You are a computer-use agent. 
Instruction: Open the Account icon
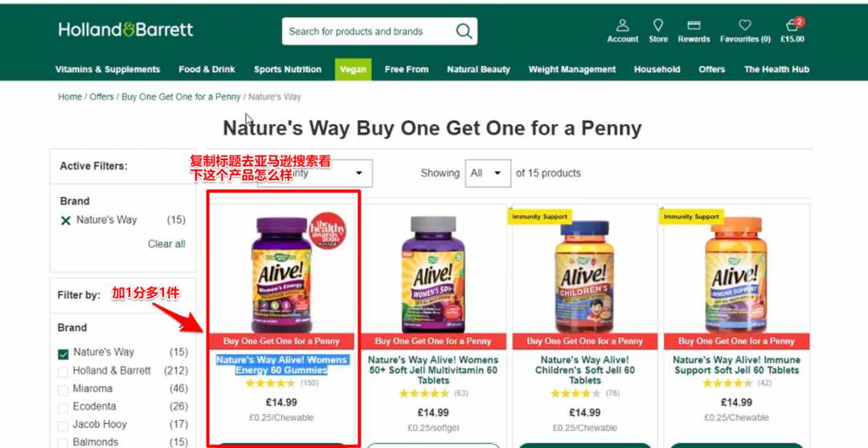click(622, 26)
